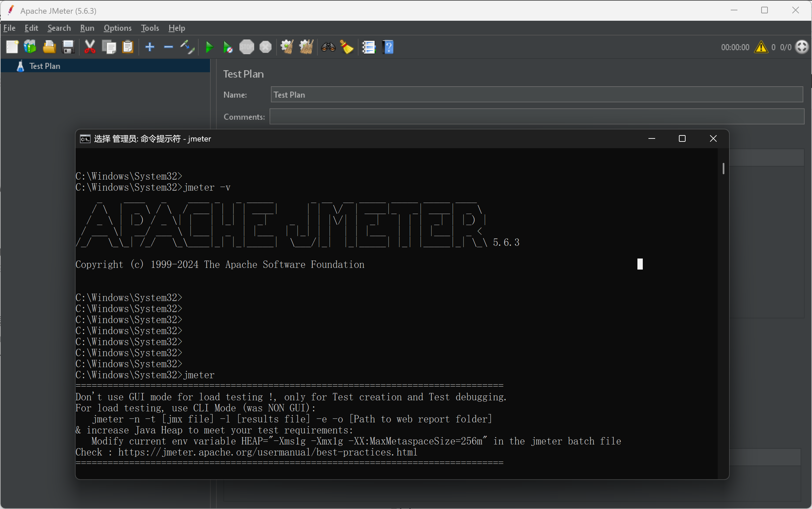
Task: Open the Edit menu
Action: pyautogui.click(x=31, y=28)
